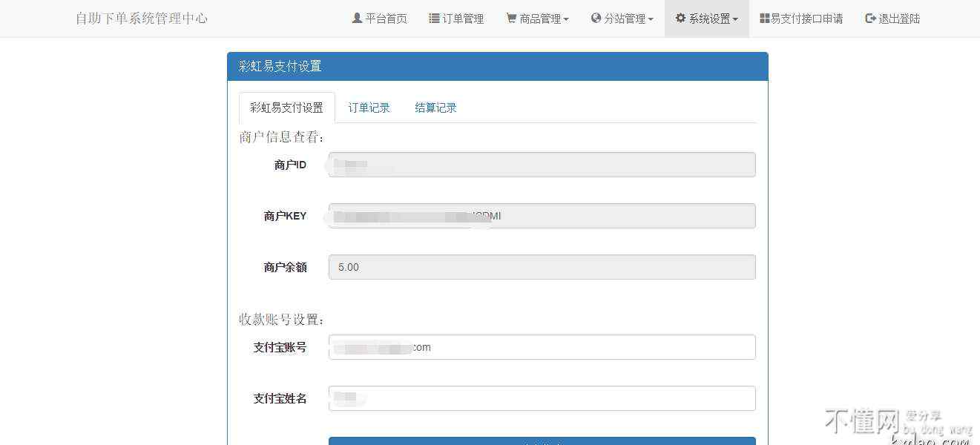Click the user icon beside 平台首页

tap(357, 19)
